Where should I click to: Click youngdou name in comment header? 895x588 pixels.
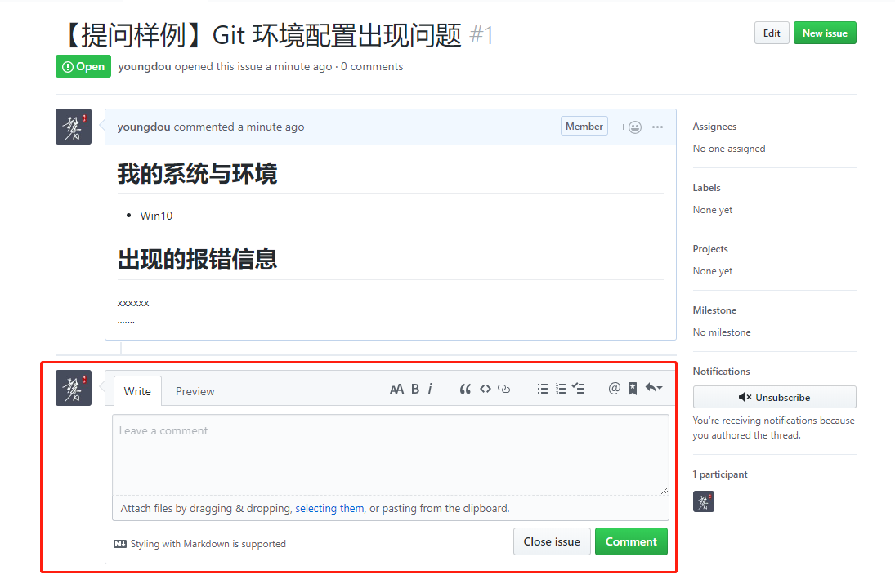(x=144, y=127)
